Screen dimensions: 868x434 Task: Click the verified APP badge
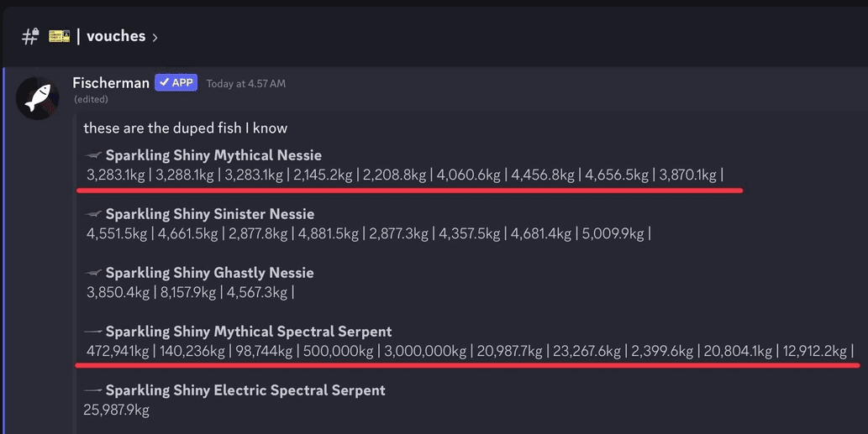[176, 83]
